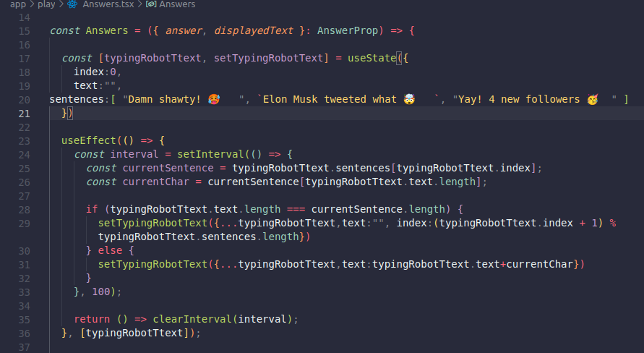Click the 'Answers' constant name on line 15
Viewport: 644px width, 353px height.
pos(107,30)
